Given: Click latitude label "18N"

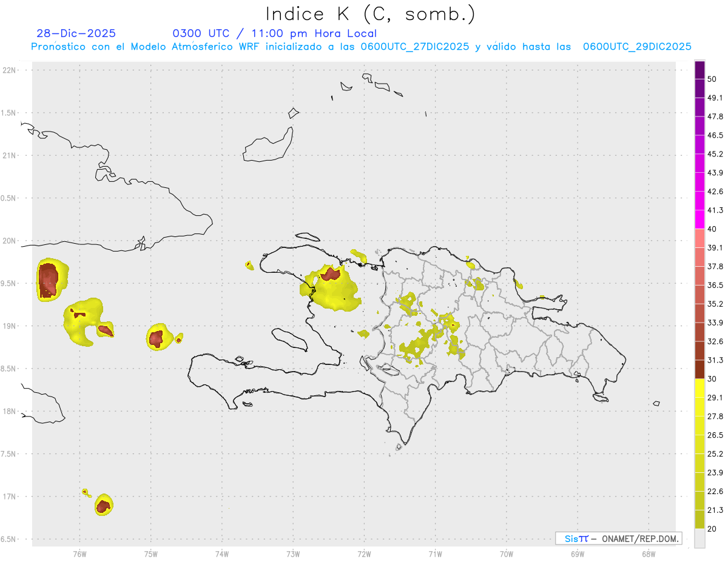Looking at the screenshot, I should click(x=8, y=412).
